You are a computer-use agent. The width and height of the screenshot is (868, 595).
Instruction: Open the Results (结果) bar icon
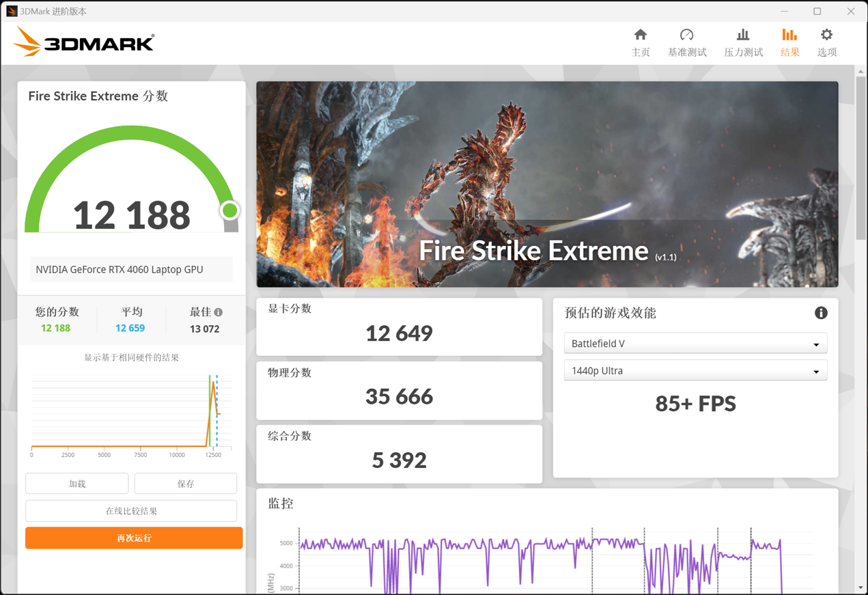(x=789, y=36)
